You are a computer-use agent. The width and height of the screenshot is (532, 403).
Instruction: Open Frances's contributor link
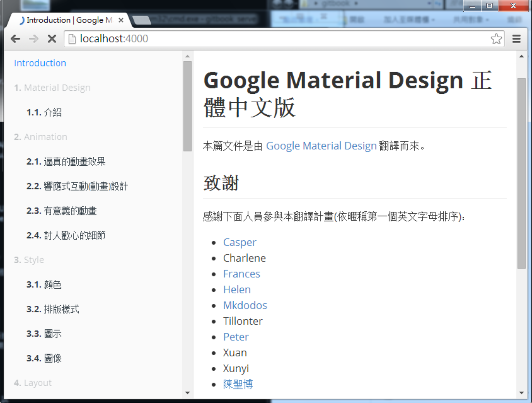pyautogui.click(x=242, y=274)
